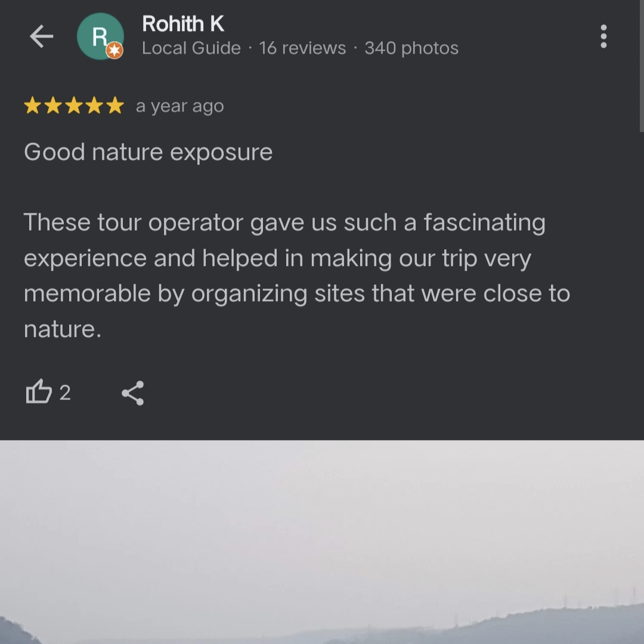The width and height of the screenshot is (644, 644).
Task: Click the 'a year ago' timestamp
Action: point(180,106)
